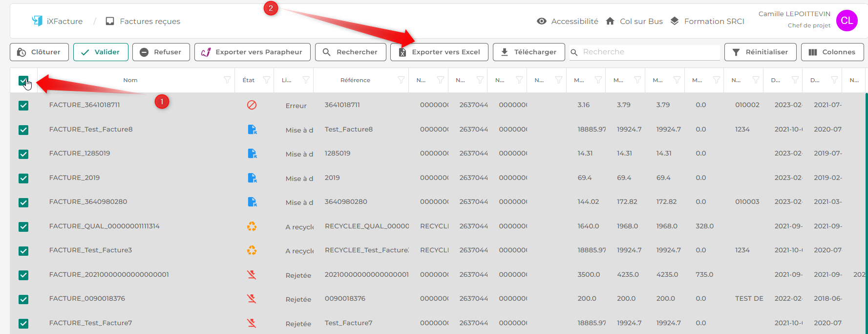Click the Accessibilité eye icon

coord(541,21)
